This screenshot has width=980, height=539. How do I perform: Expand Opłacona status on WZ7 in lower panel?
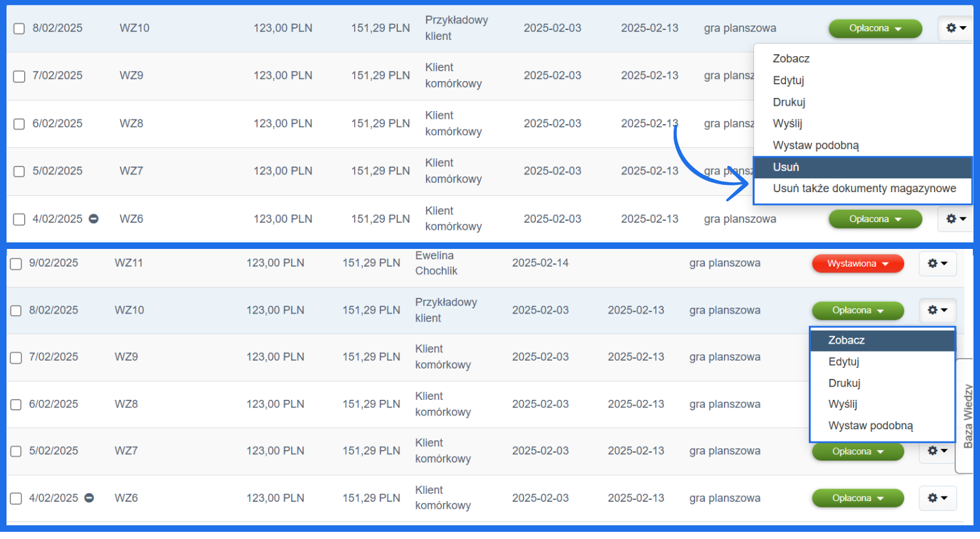point(858,451)
